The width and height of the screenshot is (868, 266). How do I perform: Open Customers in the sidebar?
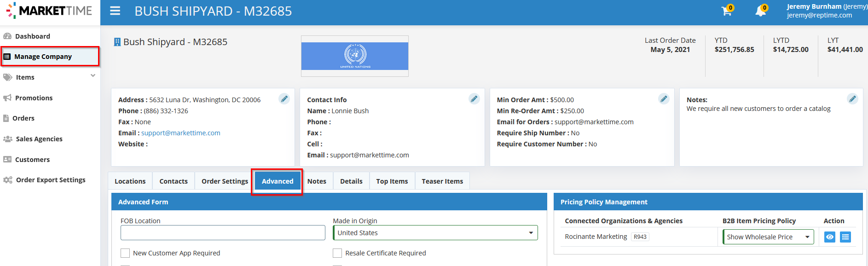pyautogui.click(x=32, y=160)
